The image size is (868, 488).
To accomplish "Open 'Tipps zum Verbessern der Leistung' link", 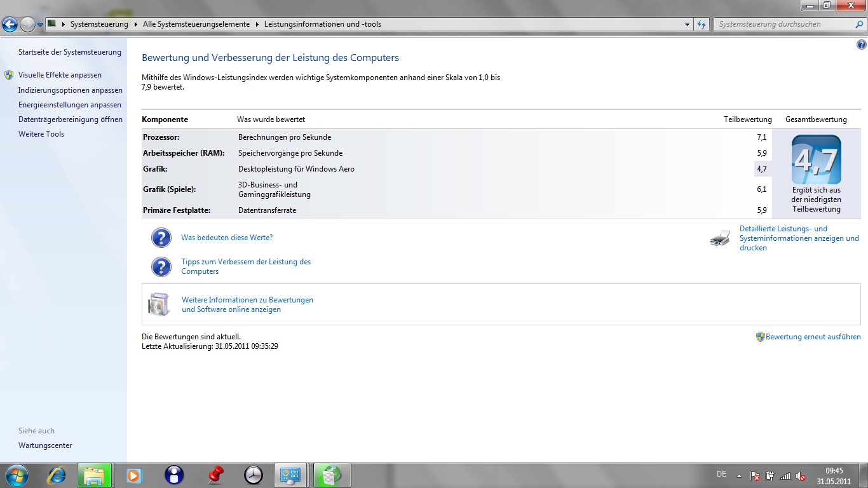I will click(246, 266).
